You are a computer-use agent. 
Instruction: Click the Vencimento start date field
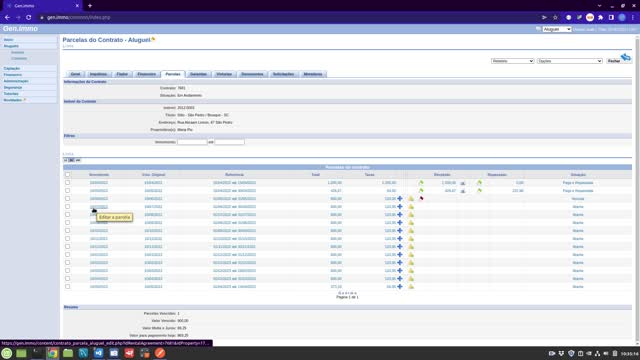tap(192, 142)
